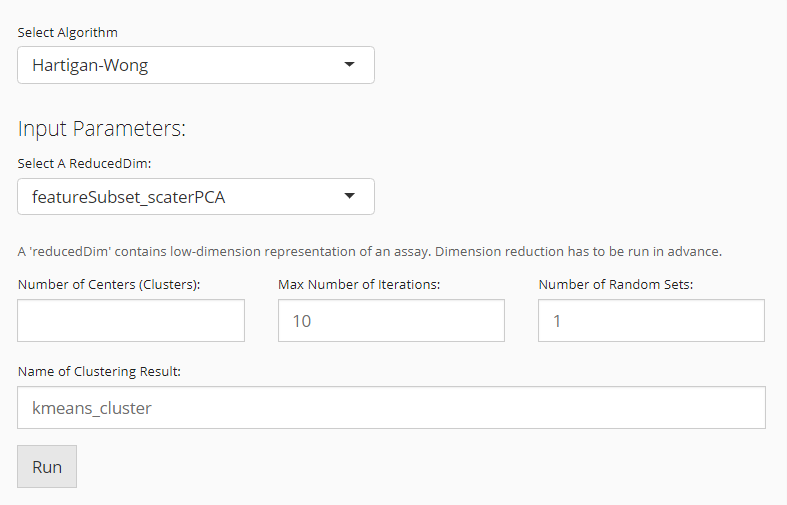The height and width of the screenshot is (505, 787).
Task: Click the 'Max Number of Iterations:' label
Action: coord(359,284)
